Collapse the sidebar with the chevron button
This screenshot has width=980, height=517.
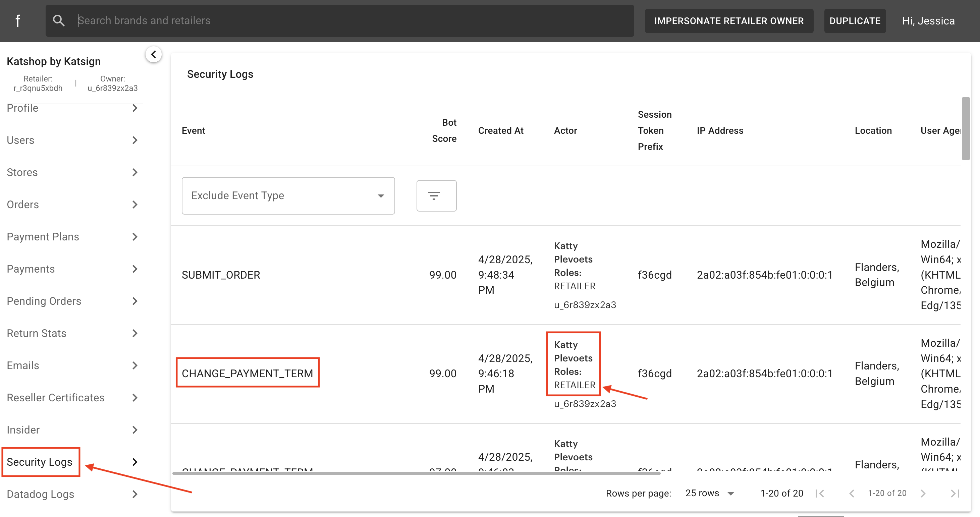[154, 54]
